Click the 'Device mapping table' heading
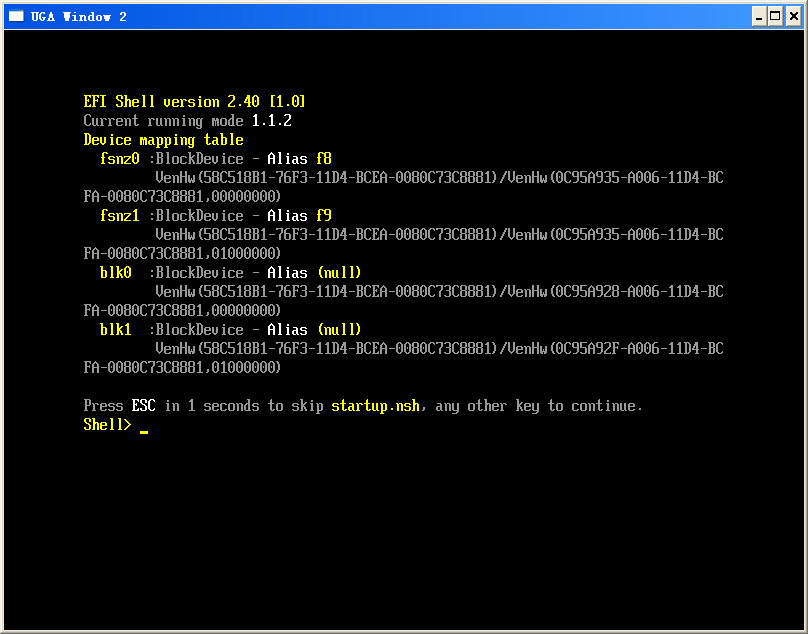Screen dimensions: 808x634 point(163,140)
